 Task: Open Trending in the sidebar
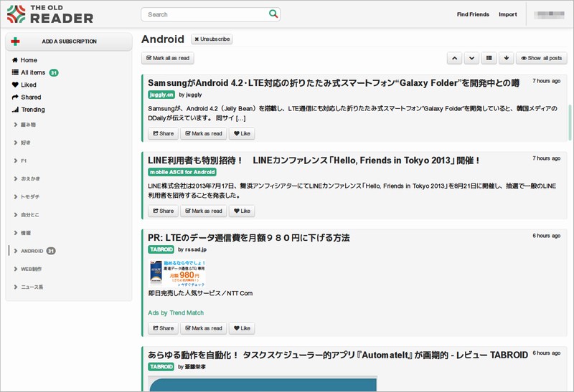coord(29,110)
